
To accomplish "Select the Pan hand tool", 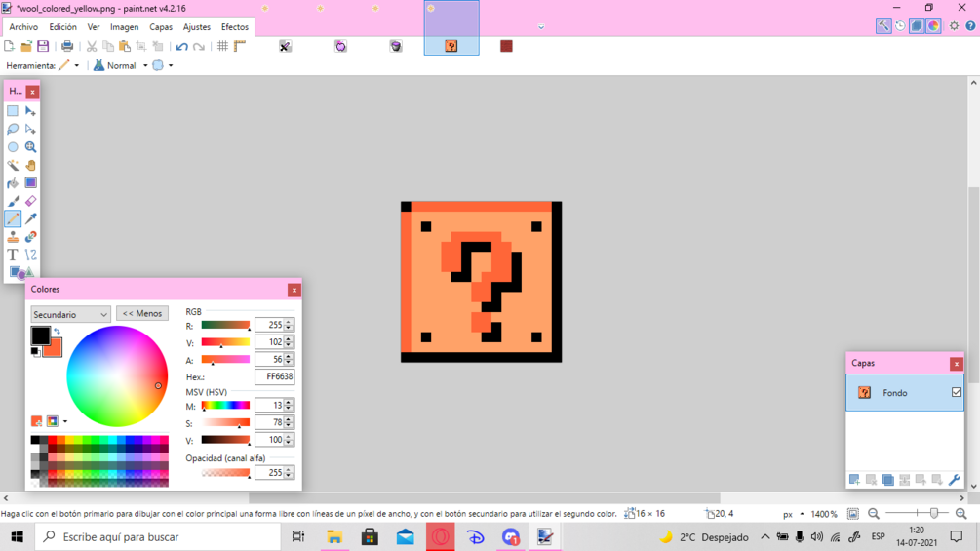I will pos(30,166).
